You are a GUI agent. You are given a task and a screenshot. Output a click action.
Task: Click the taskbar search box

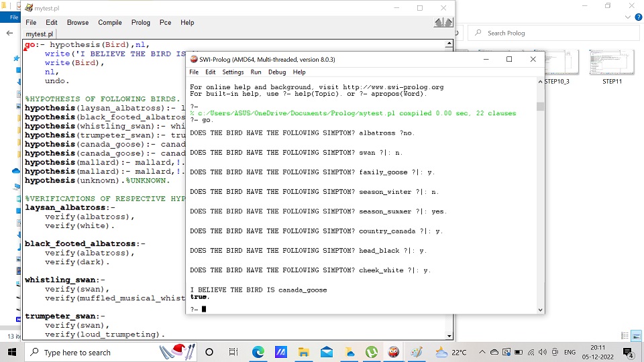[x=111, y=352]
